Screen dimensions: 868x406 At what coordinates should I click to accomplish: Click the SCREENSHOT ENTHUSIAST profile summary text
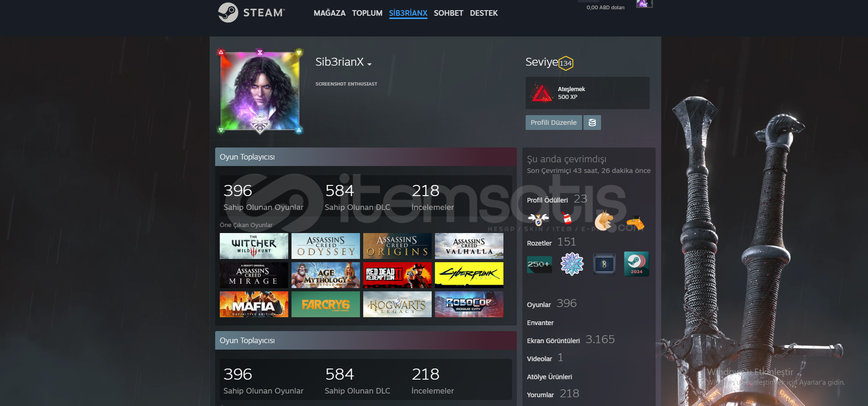[x=346, y=84]
